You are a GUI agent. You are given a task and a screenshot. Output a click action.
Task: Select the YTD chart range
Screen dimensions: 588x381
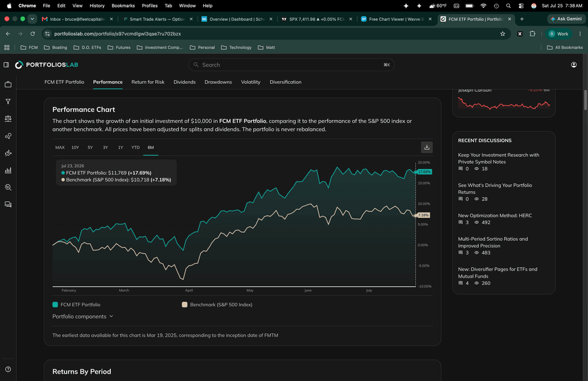[x=136, y=148]
